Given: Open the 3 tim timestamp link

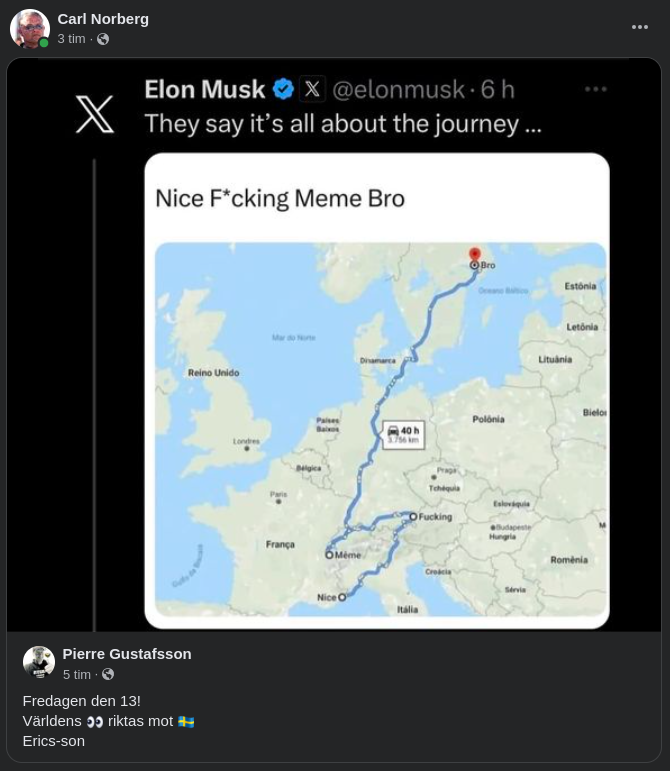Looking at the screenshot, I should pos(71,39).
